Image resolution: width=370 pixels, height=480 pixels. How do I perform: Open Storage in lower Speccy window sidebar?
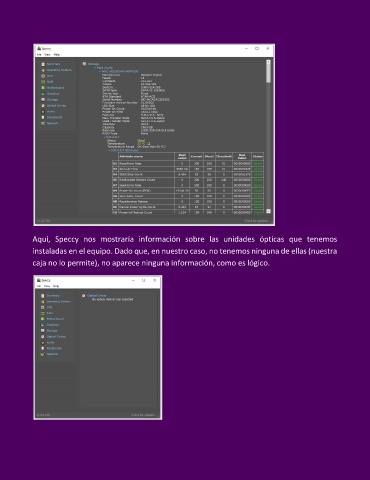point(52,331)
